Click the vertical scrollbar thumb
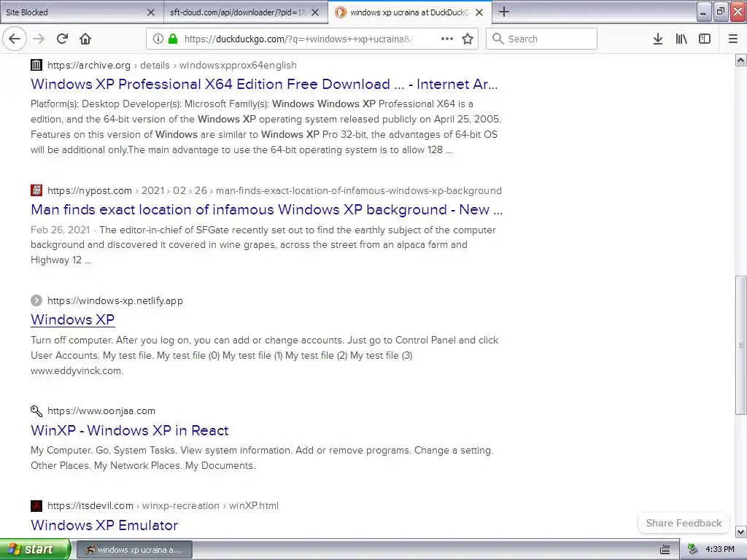747x560 pixels. pyautogui.click(x=741, y=345)
